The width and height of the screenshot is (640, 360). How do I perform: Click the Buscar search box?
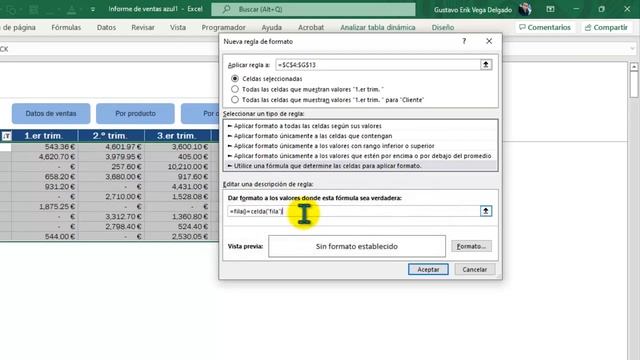(313, 9)
